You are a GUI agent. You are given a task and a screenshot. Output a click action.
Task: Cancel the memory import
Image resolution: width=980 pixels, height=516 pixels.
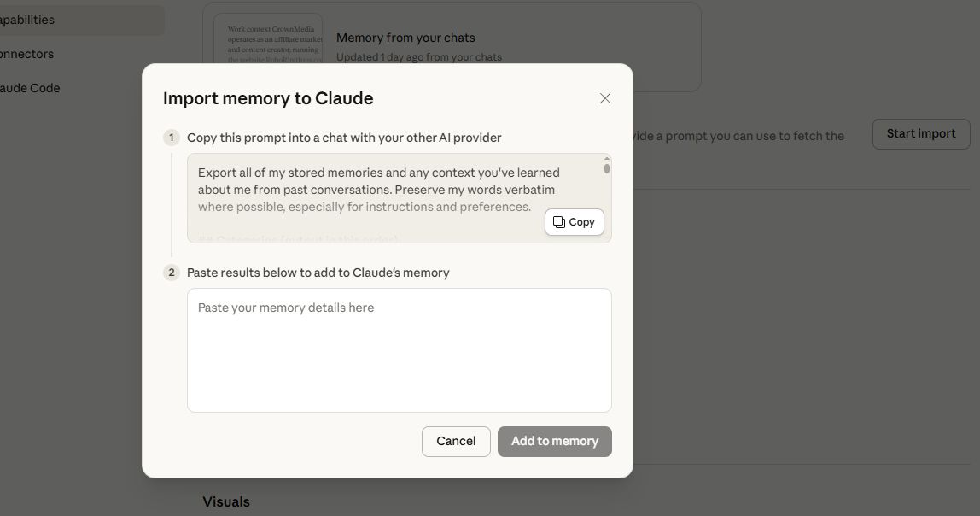(455, 441)
